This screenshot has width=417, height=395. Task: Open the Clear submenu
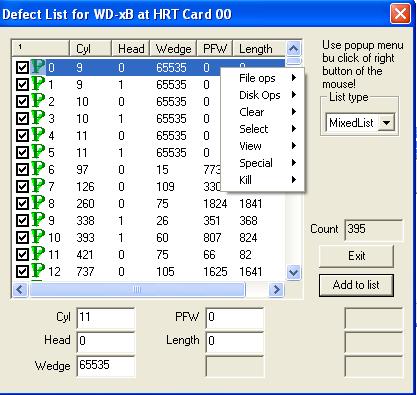263,112
